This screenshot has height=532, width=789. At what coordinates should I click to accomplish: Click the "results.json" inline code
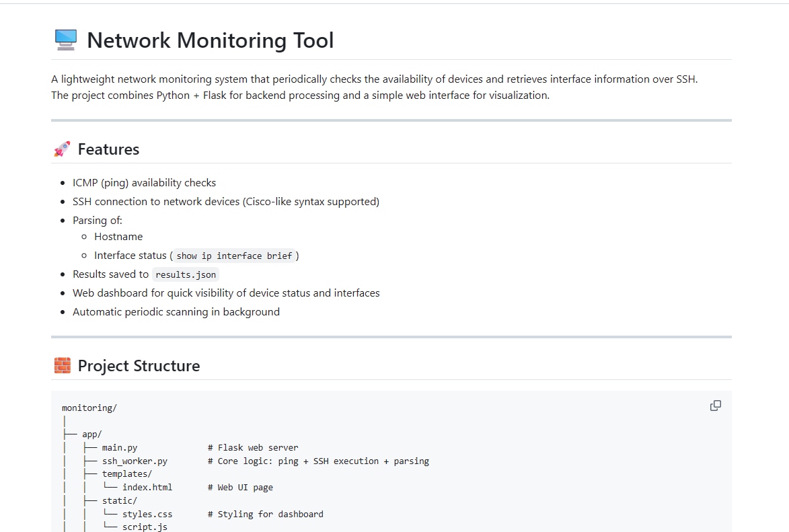(x=186, y=274)
